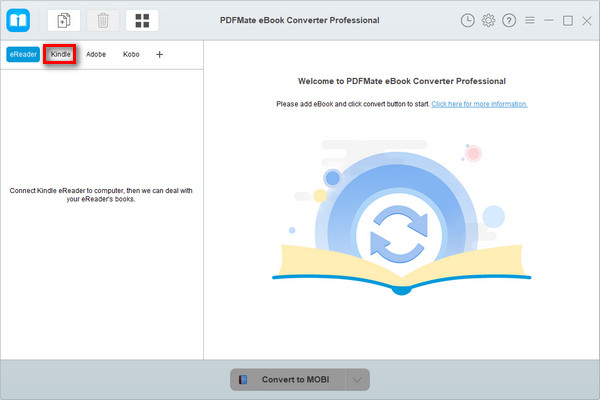Screen dimensions: 600x400
Task: Switch to grid view with four-squares icon
Action: pos(142,20)
